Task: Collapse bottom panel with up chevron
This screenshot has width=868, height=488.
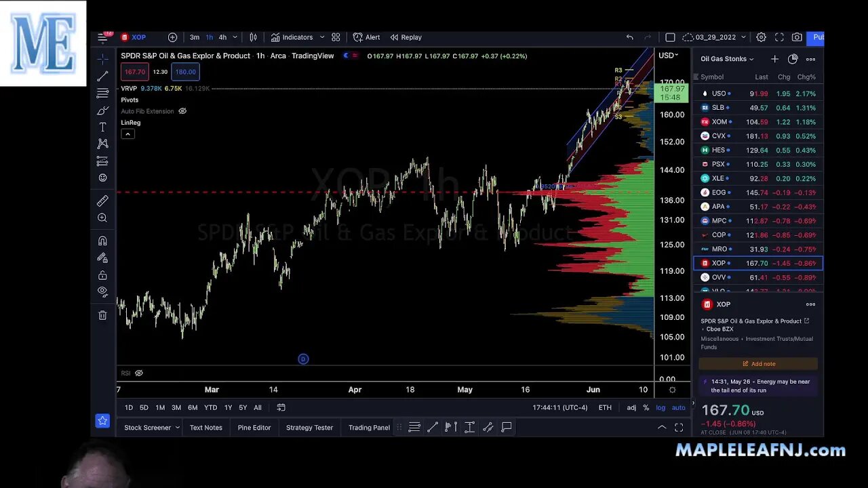Action: [x=662, y=428]
